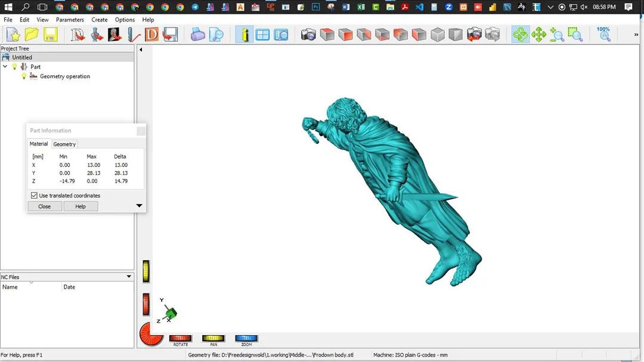Select the top-face red cube view
This screenshot has width=644, height=362.
coord(327,35)
